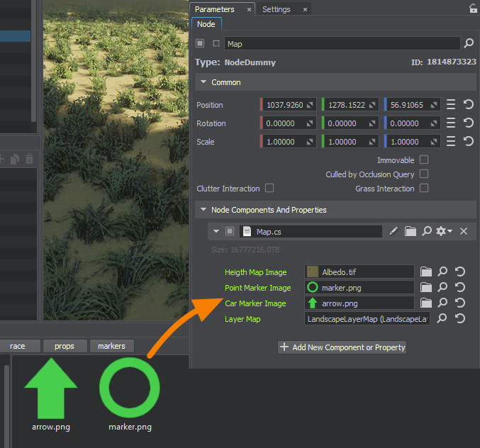Image resolution: width=480 pixels, height=448 pixels.
Task: Click the edit pencil icon for Map.cs
Action: [394, 231]
